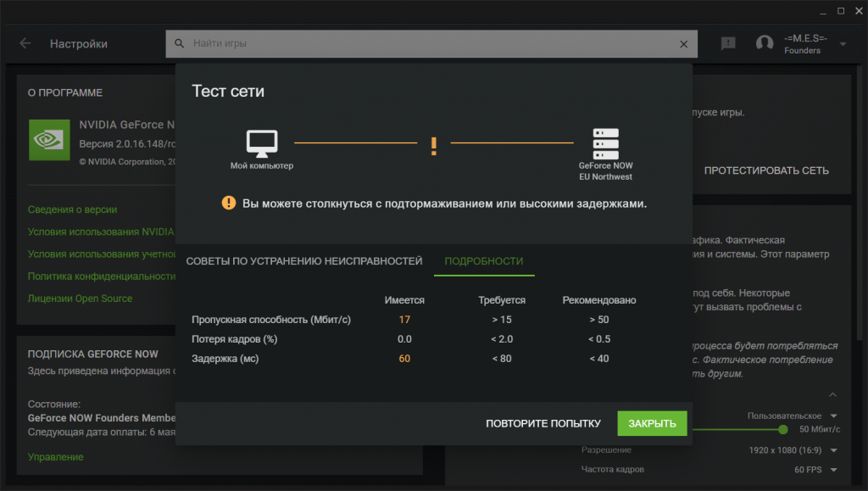Click the orange warning mark on the connection line
Screen dimensions: 868x491
[x=434, y=146]
